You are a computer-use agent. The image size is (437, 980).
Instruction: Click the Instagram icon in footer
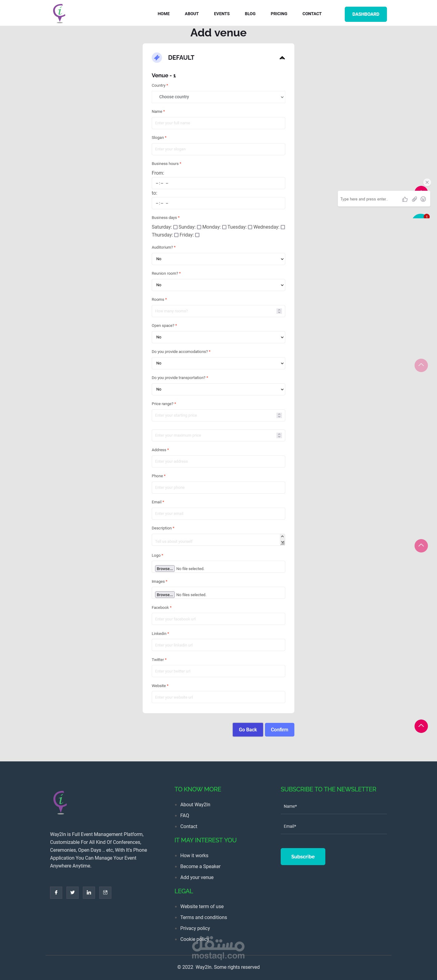tap(105, 892)
